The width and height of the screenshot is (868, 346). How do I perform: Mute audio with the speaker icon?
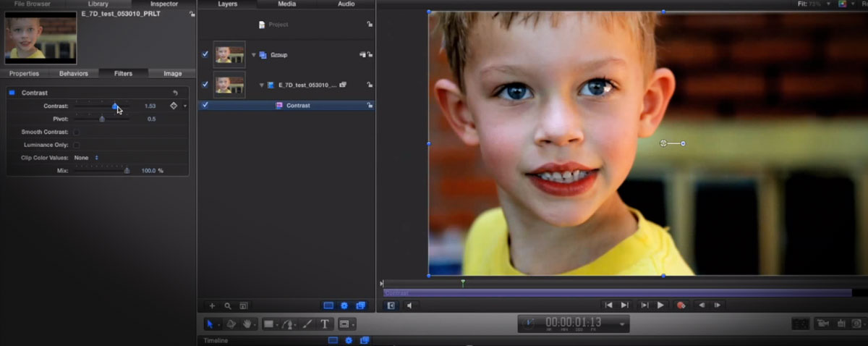pos(409,305)
